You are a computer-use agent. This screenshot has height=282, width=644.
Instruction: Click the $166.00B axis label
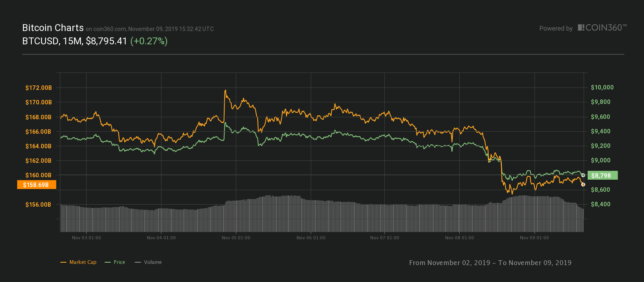(x=39, y=132)
